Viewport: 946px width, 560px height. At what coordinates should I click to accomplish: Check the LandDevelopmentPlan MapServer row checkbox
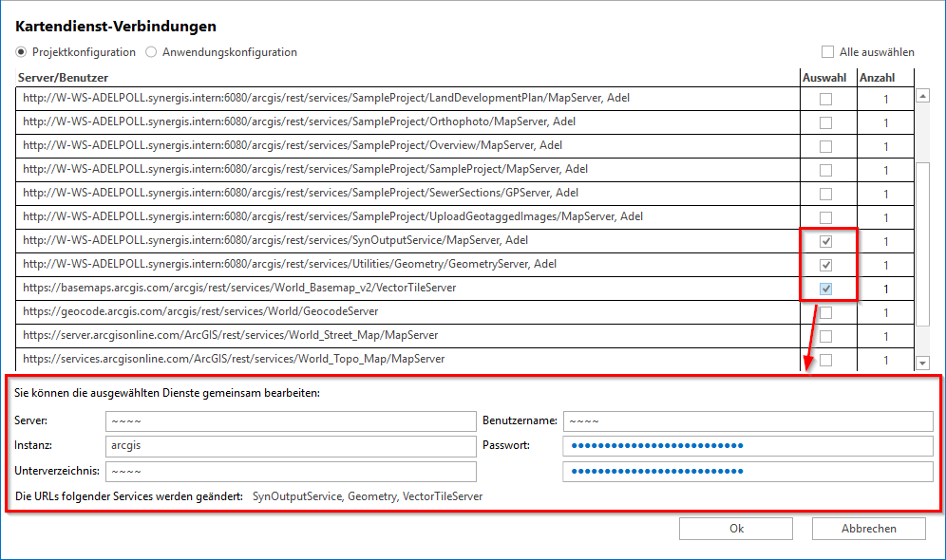coord(825,99)
